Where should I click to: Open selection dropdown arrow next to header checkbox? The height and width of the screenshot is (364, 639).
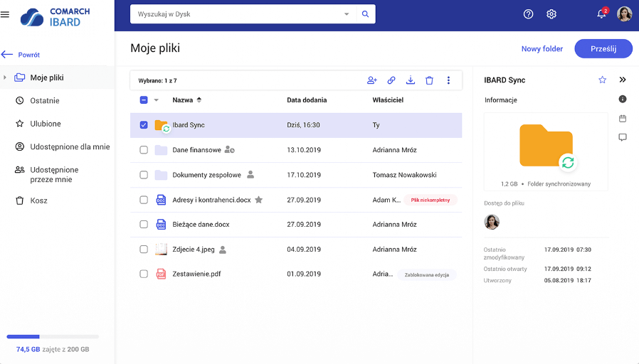pyautogui.click(x=156, y=100)
